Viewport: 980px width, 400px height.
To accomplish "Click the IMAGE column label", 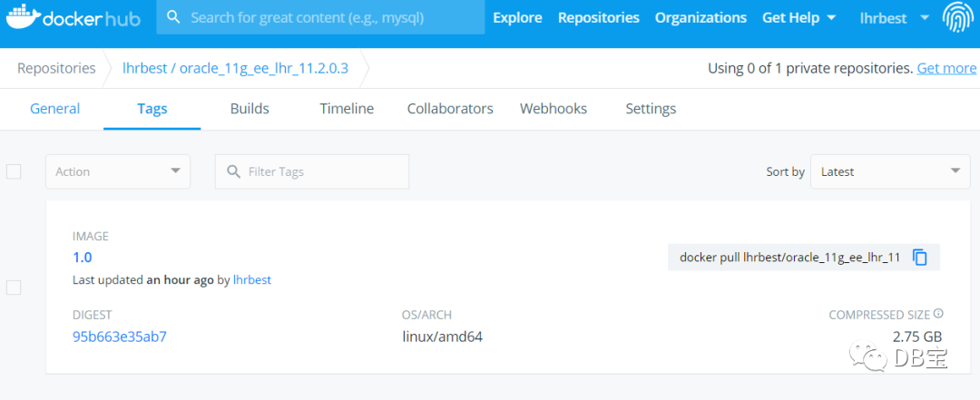I will (91, 236).
